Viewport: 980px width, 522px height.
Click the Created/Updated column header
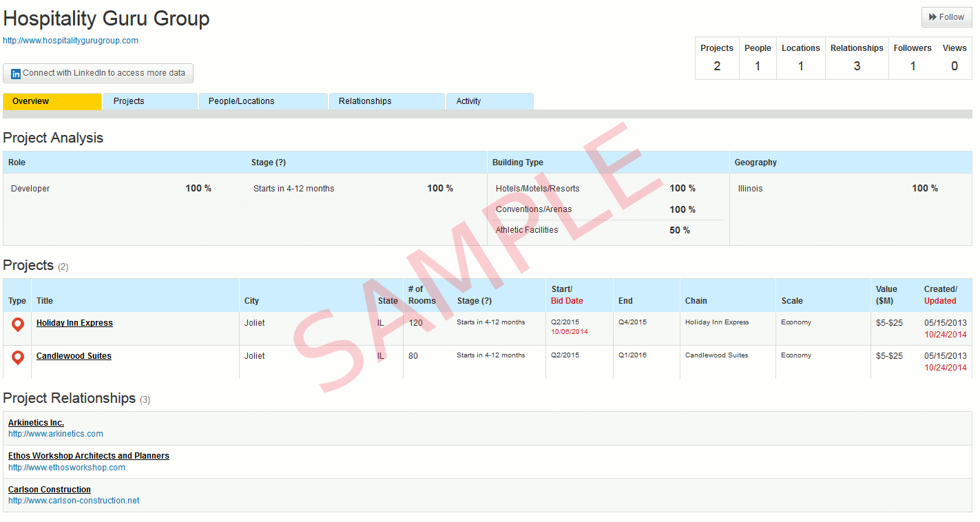coord(941,295)
